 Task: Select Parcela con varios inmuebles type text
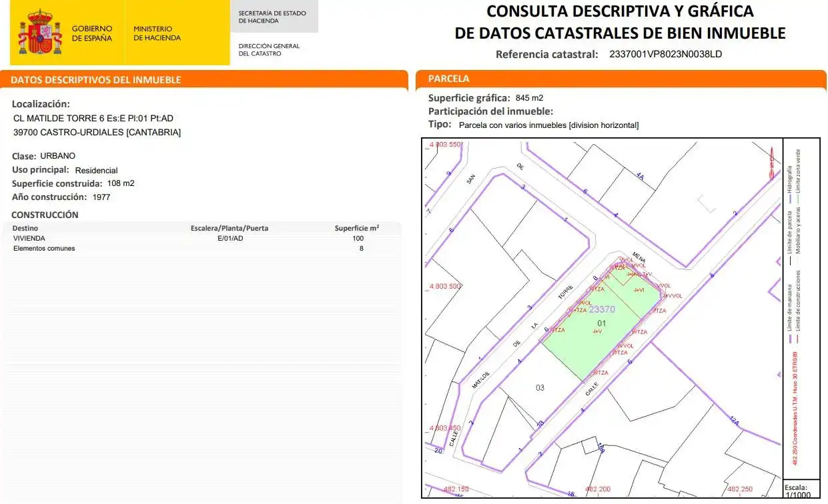point(549,125)
